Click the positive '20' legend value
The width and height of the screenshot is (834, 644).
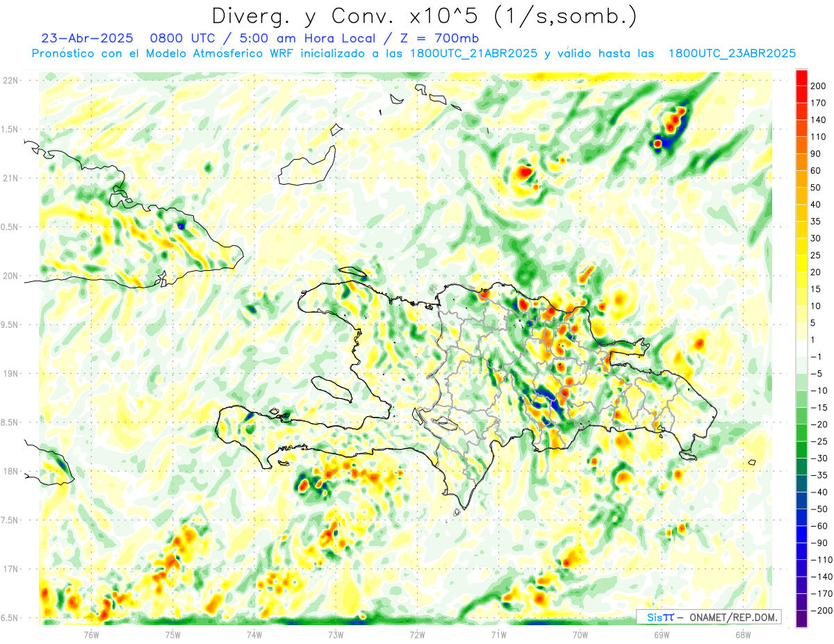[816, 272]
